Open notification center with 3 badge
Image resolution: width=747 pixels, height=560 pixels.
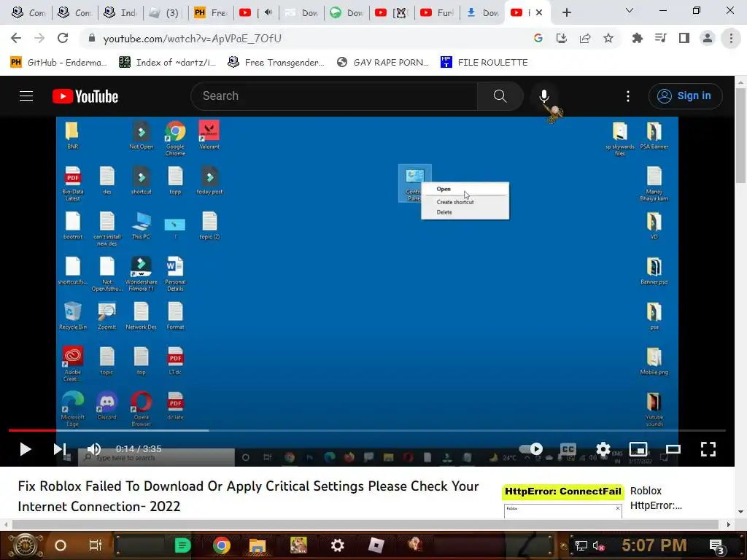click(x=716, y=545)
